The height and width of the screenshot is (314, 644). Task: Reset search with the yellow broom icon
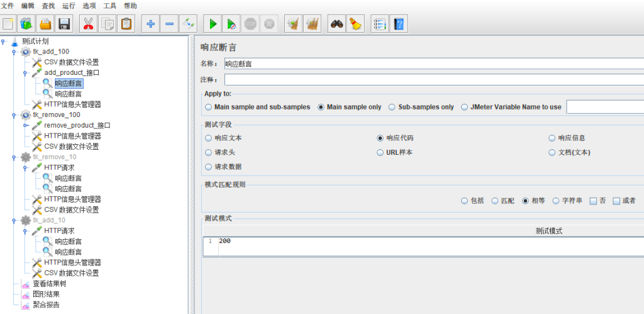point(355,24)
